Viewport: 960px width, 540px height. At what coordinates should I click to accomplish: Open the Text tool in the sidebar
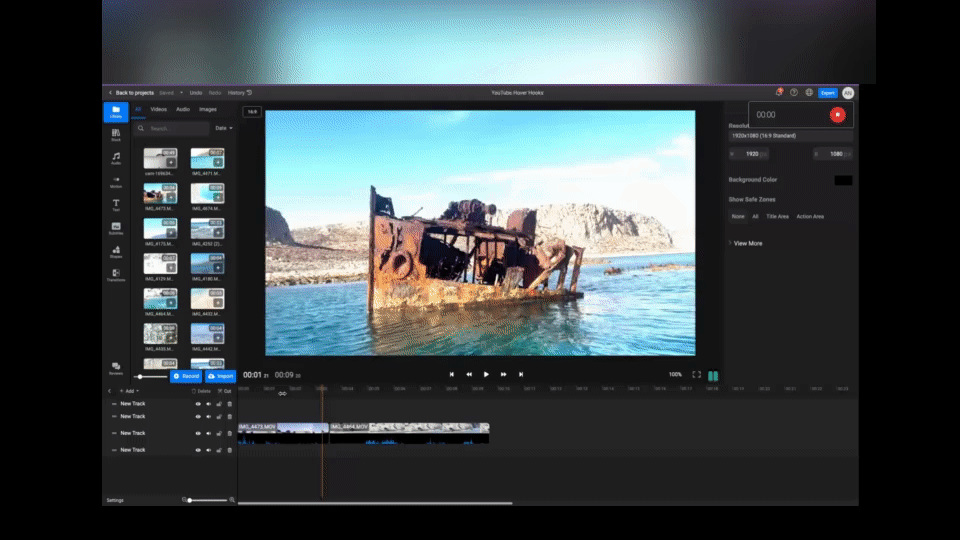pyautogui.click(x=116, y=204)
